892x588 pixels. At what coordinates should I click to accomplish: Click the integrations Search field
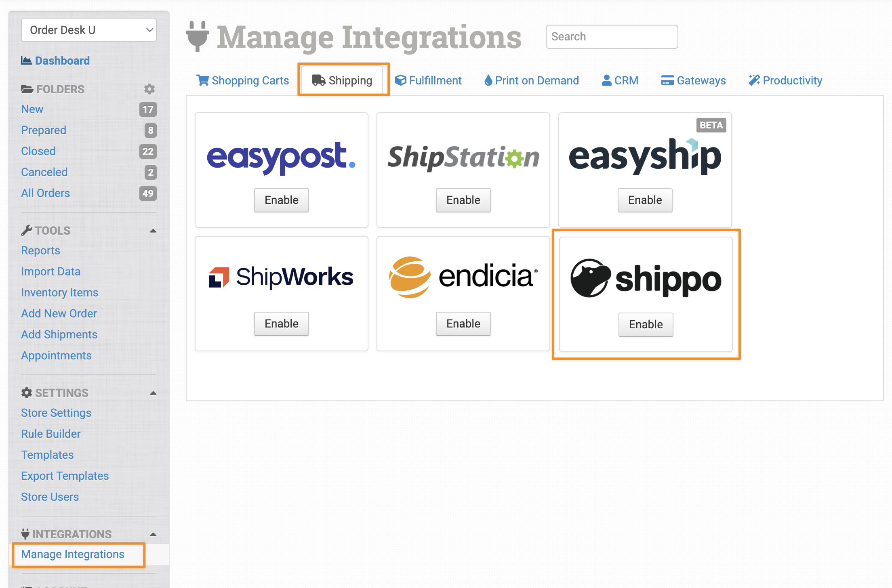612,37
